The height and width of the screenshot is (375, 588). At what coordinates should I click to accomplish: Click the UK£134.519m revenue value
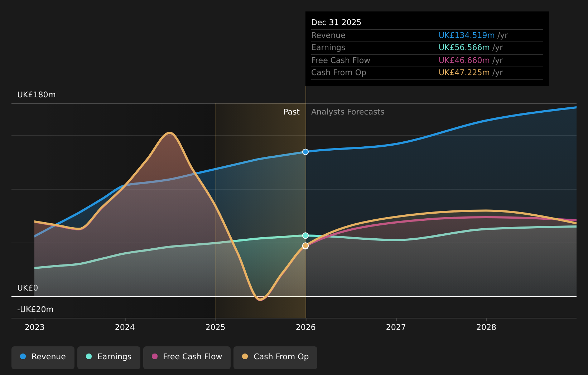click(x=467, y=35)
